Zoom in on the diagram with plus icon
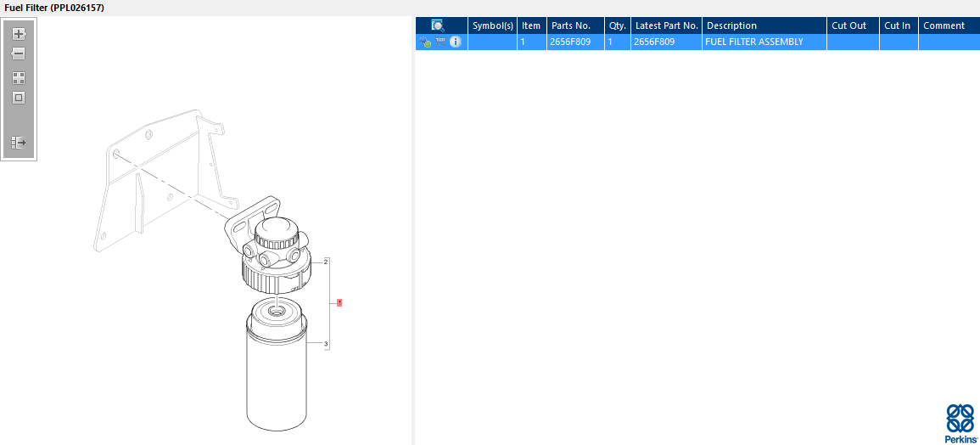This screenshot has width=980, height=445. (x=19, y=34)
